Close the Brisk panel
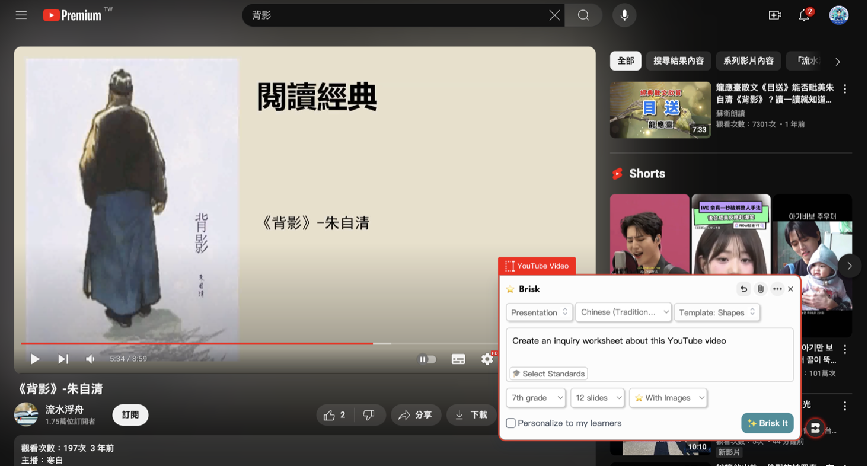868x466 pixels. (790, 289)
